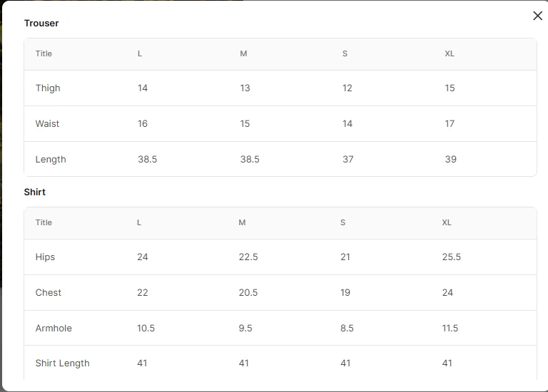Viewport: 548px width, 392px height.
Task: Click the Hips row label
Action: click(x=45, y=257)
